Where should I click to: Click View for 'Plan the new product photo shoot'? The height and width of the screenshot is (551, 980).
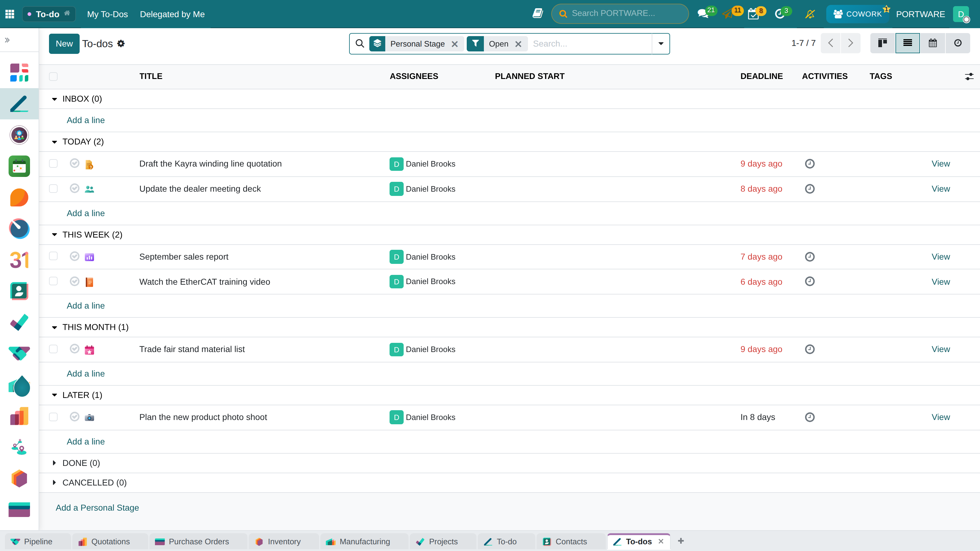point(941,417)
